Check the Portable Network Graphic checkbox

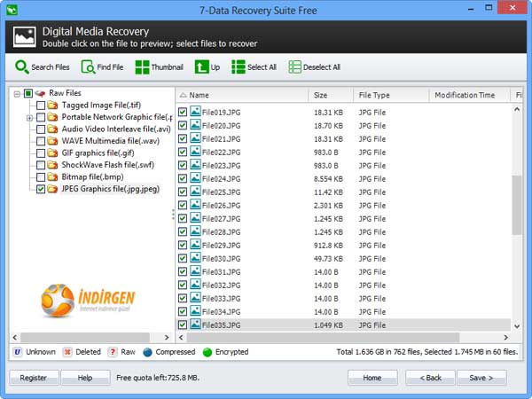pos(41,117)
